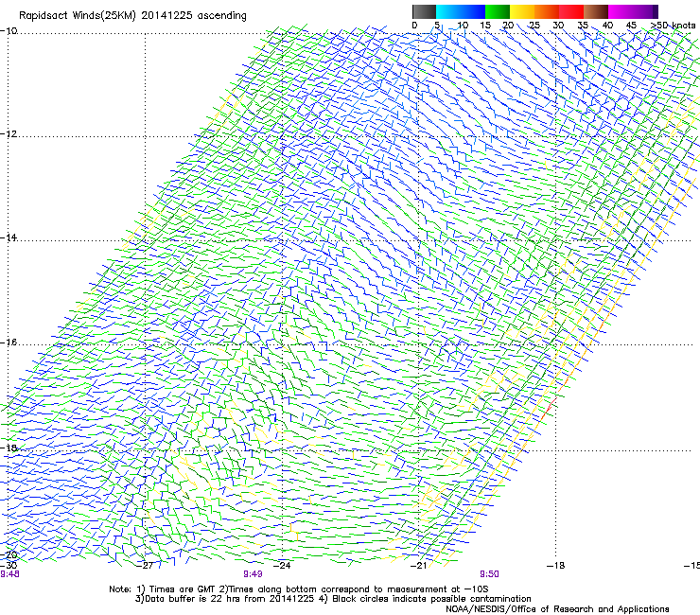Click the -14 latitude axis label
The width and height of the screenshot is (700, 615).
coord(9,237)
